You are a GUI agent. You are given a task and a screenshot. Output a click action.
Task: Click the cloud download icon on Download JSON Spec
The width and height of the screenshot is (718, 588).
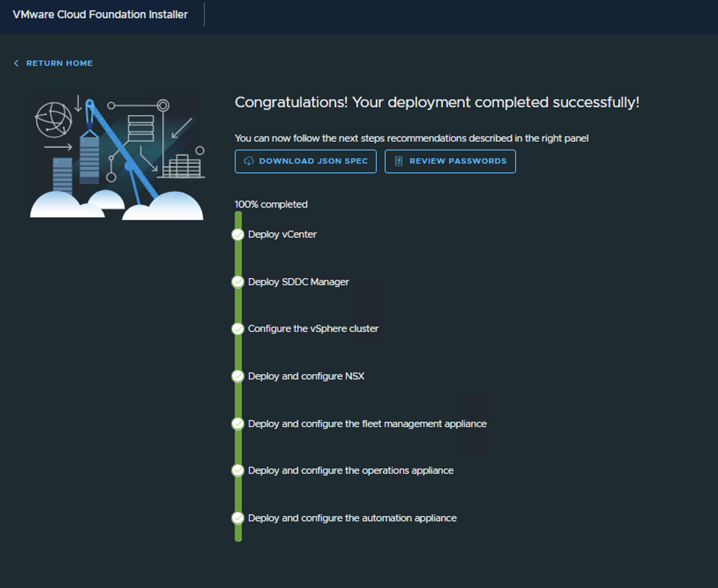(x=249, y=161)
